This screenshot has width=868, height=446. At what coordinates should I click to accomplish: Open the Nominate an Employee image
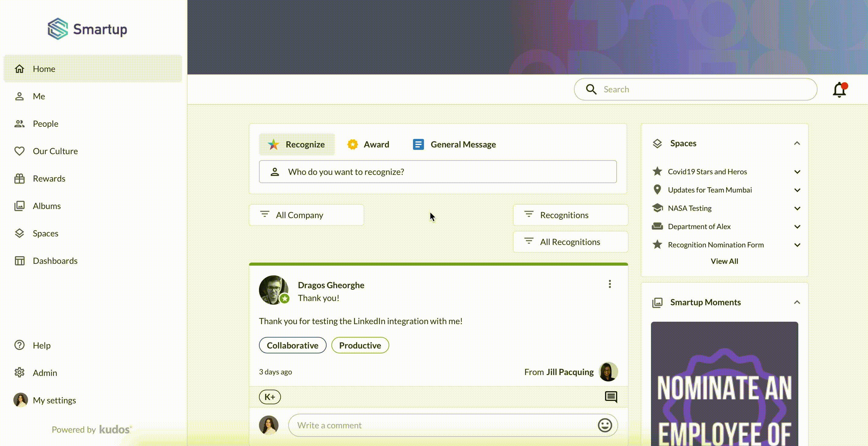tap(724, 384)
